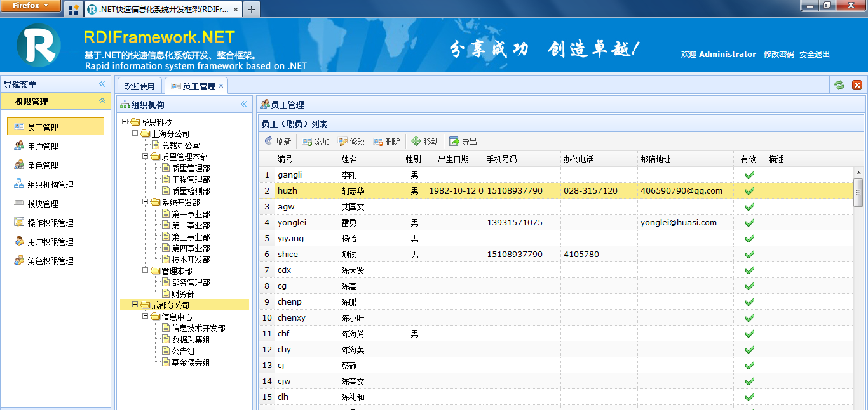Viewport: 868px width, 410px height.
Task: Sort by the 出生日期 column header
Action: tap(454, 159)
